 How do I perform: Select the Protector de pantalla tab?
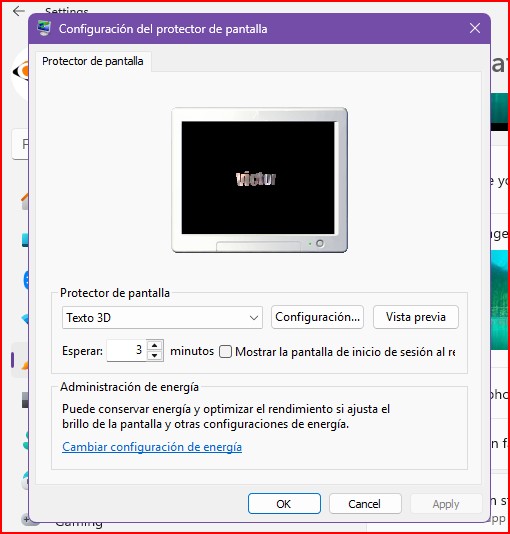[x=93, y=61]
